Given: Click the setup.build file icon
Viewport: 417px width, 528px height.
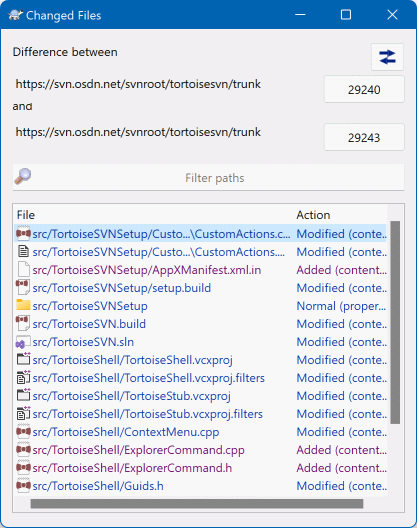Looking at the screenshot, I should coord(23,288).
